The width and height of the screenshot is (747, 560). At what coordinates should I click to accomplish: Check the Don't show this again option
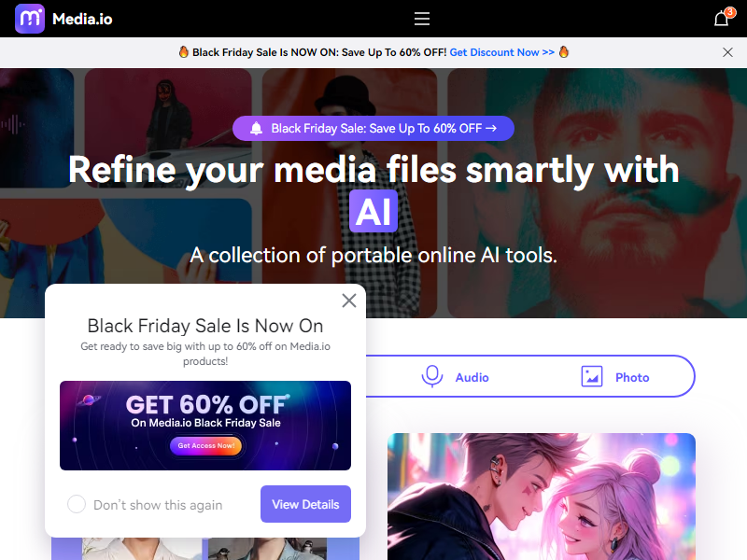[77, 504]
